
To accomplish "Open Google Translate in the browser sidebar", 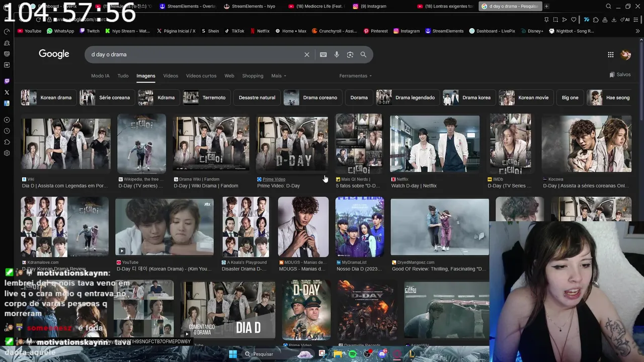I will [x=7, y=103].
